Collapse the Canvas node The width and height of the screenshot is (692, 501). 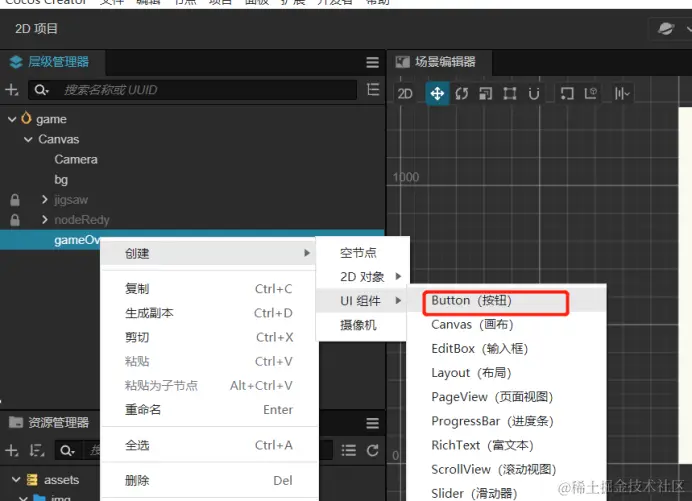tap(28, 139)
